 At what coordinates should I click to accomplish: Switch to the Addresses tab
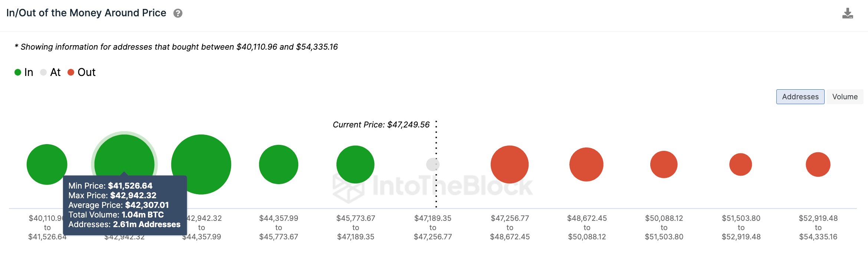click(x=800, y=97)
